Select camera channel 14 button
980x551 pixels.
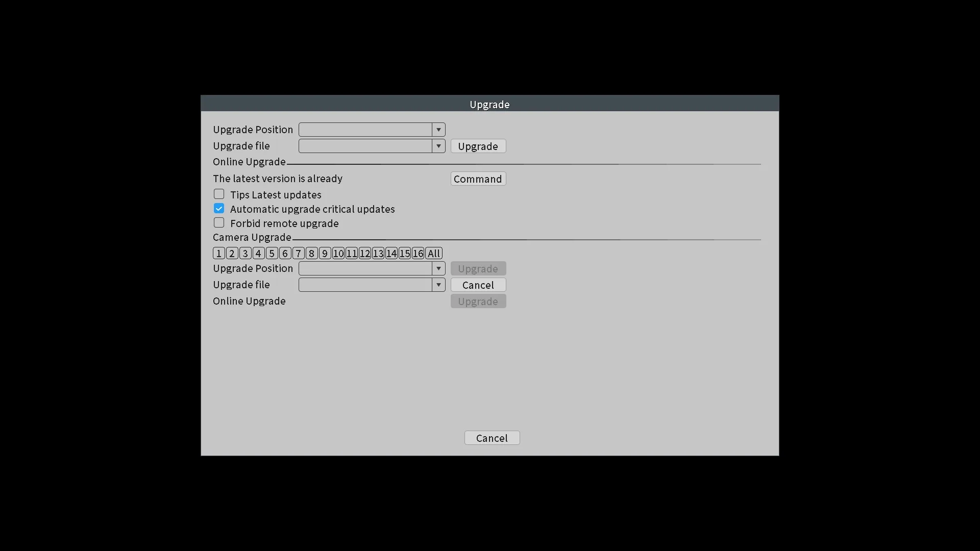(x=391, y=254)
